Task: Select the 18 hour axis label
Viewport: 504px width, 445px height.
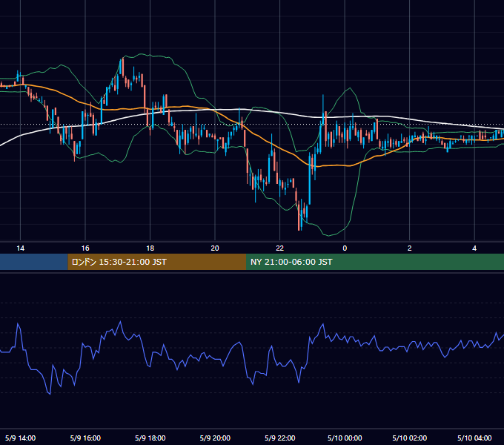Action: pos(150,248)
